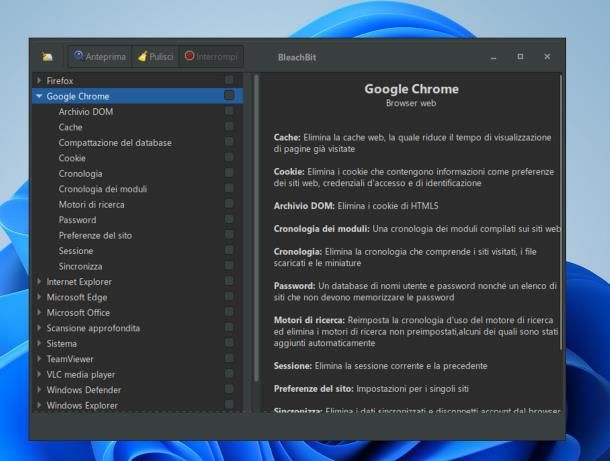Expand the Scansione approfondita entry
610x461 pixels.
click(39, 328)
